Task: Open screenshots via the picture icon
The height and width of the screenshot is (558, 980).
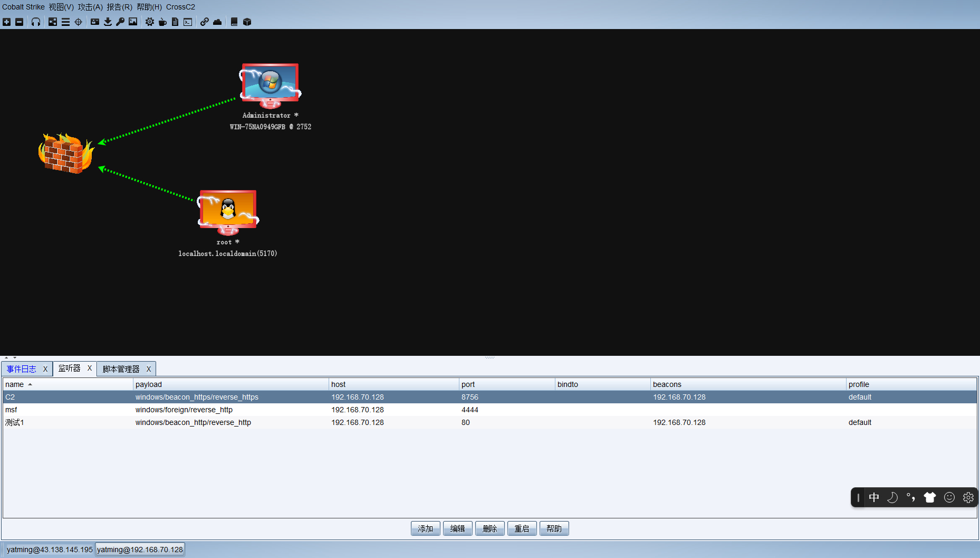Action: coord(133,22)
